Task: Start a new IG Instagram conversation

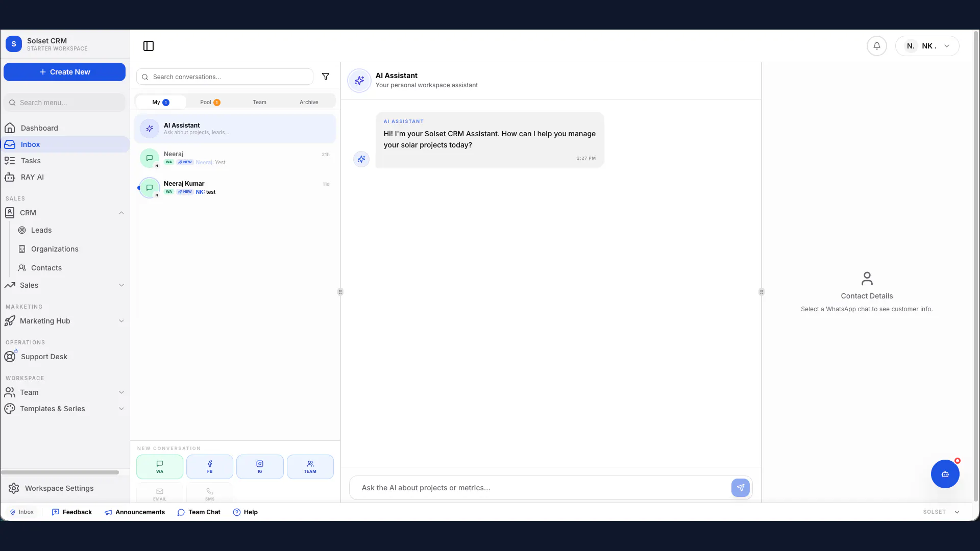Action: [260, 467]
